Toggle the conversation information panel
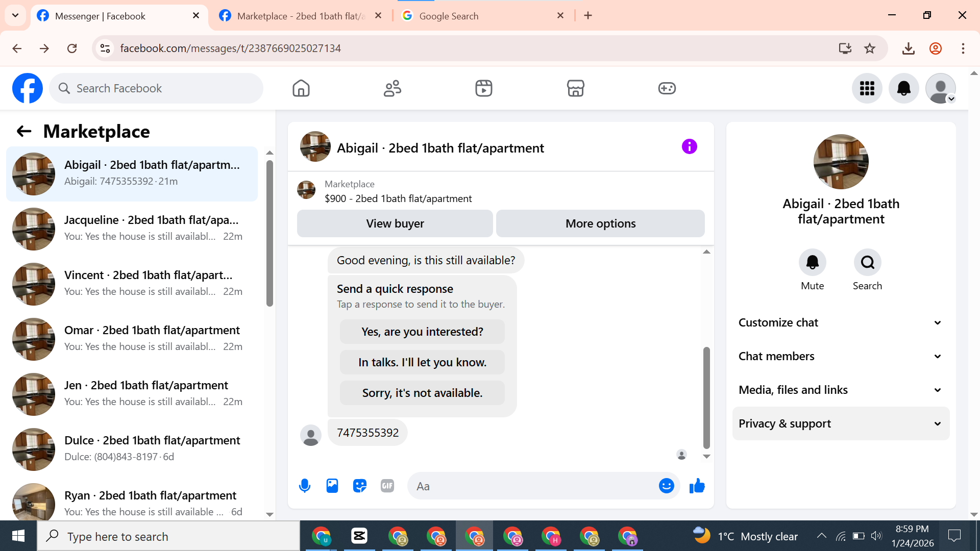 coord(689,147)
